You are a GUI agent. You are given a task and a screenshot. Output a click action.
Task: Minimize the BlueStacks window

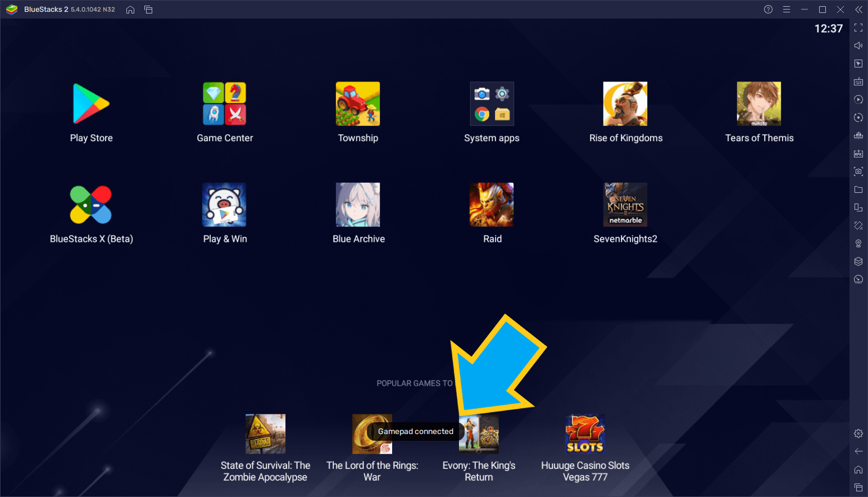(805, 10)
